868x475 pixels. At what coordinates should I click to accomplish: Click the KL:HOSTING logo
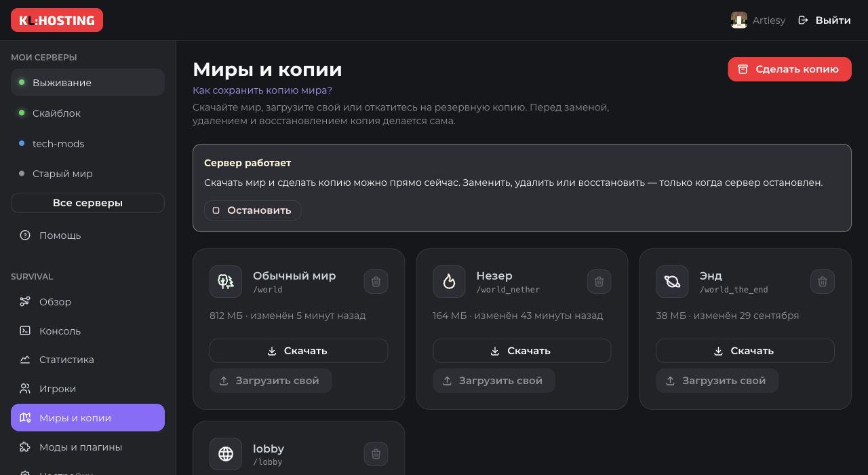57,20
